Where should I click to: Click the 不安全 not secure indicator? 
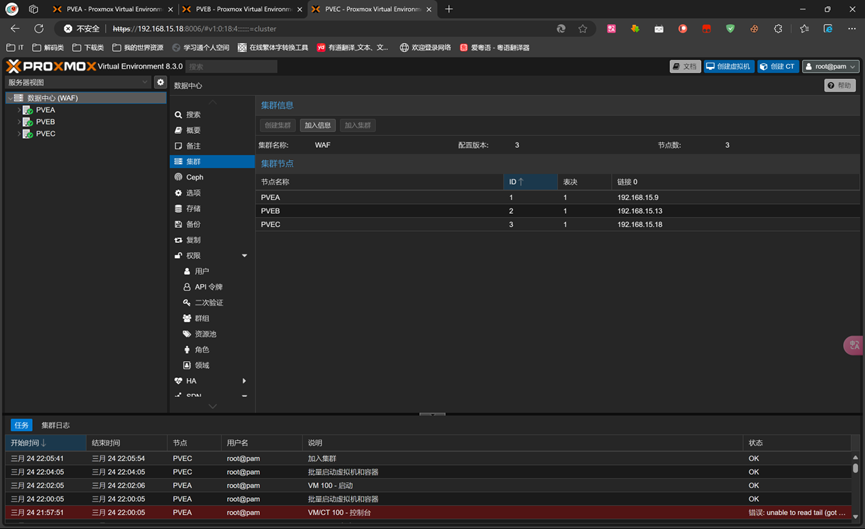tap(82, 29)
